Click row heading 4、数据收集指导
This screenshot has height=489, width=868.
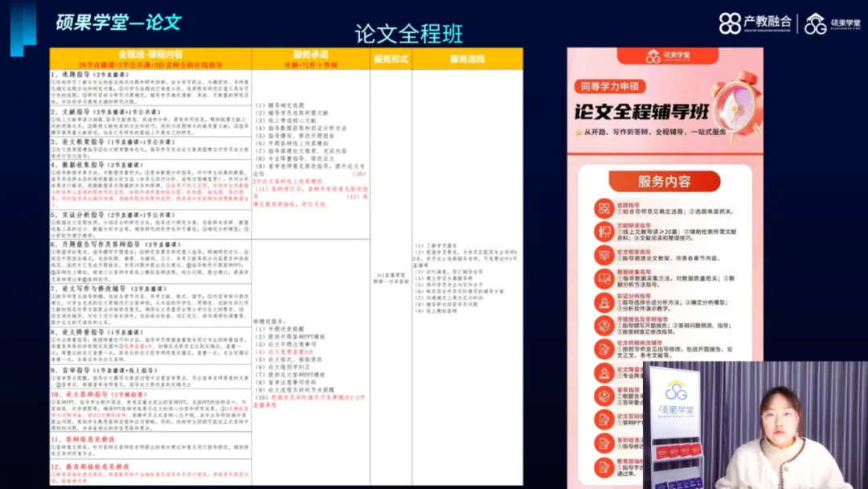click(x=97, y=165)
